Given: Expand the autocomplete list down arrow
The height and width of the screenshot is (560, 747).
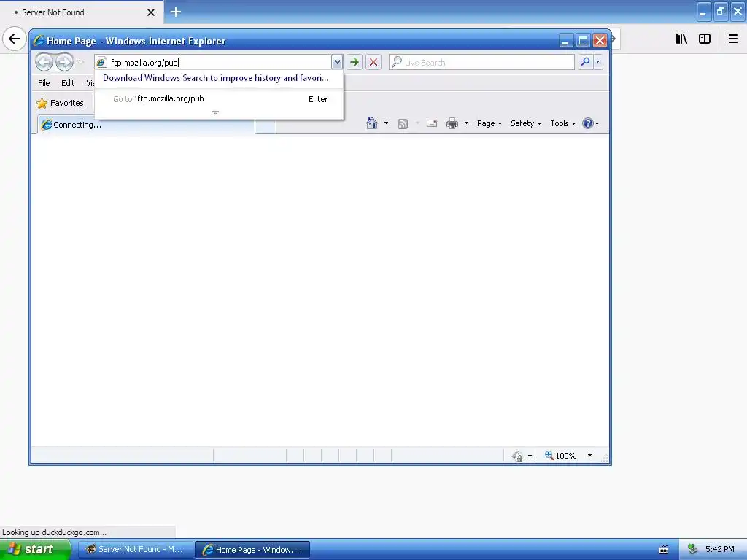Looking at the screenshot, I should coord(215,113).
